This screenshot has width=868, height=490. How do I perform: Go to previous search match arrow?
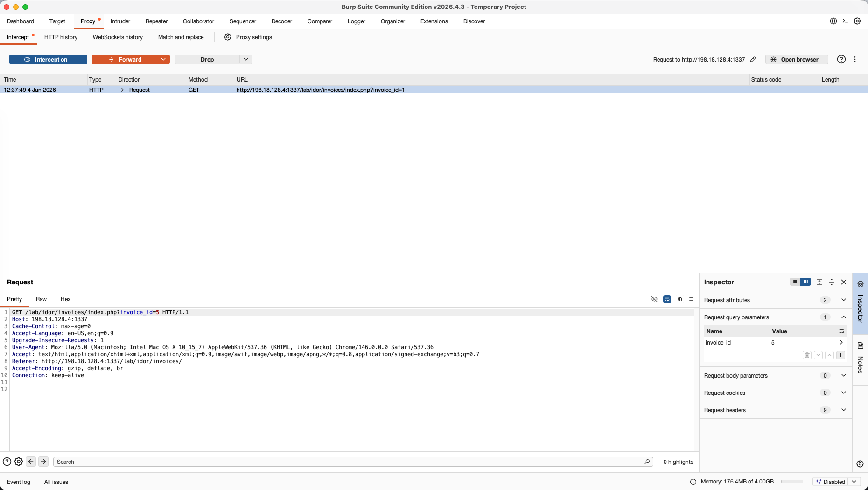[31, 462]
